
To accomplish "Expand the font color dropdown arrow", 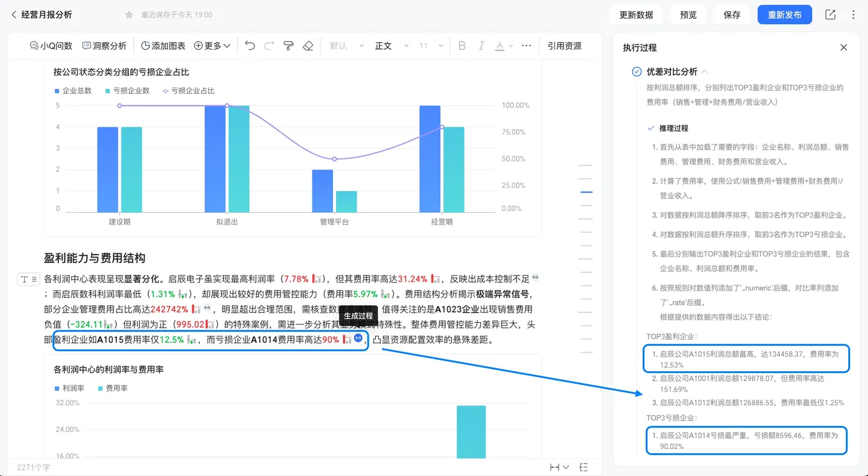I will [511, 46].
